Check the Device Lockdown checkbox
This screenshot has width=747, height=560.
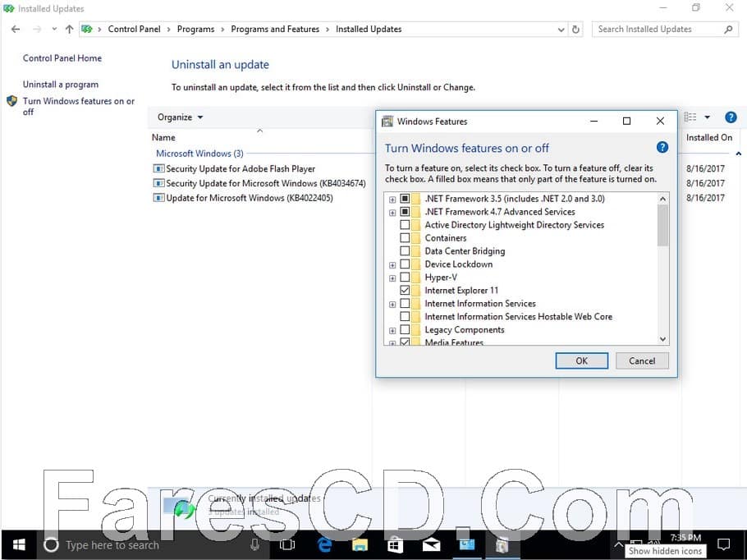click(405, 264)
